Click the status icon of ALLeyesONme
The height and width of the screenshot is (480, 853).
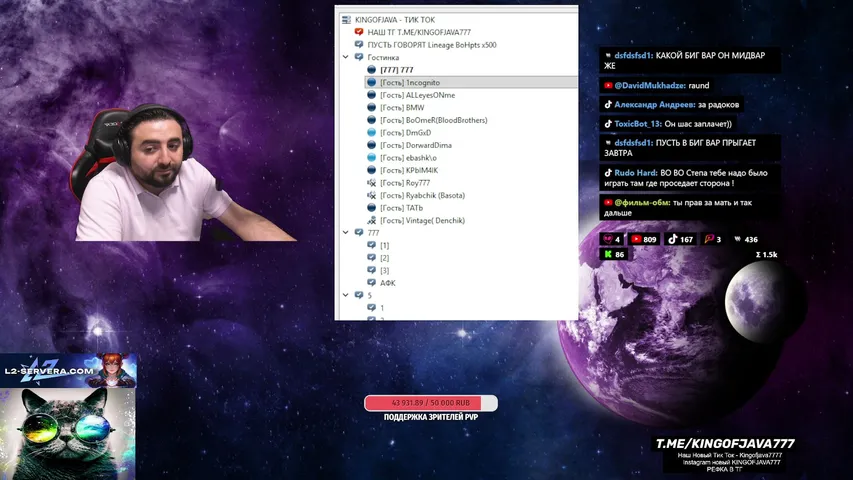(x=372, y=95)
